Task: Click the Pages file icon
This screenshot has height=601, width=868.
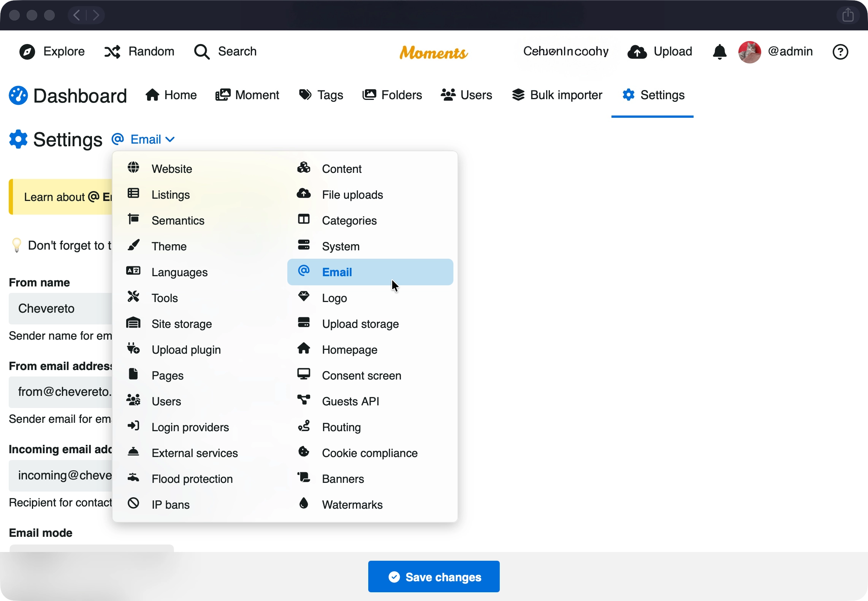Action: (133, 374)
